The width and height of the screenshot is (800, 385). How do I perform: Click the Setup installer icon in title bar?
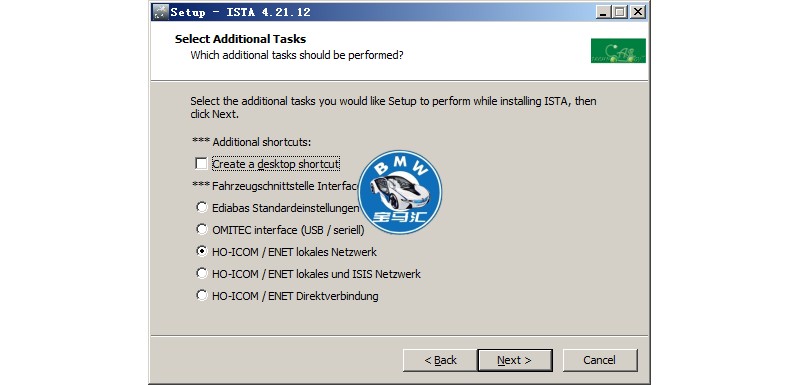160,12
